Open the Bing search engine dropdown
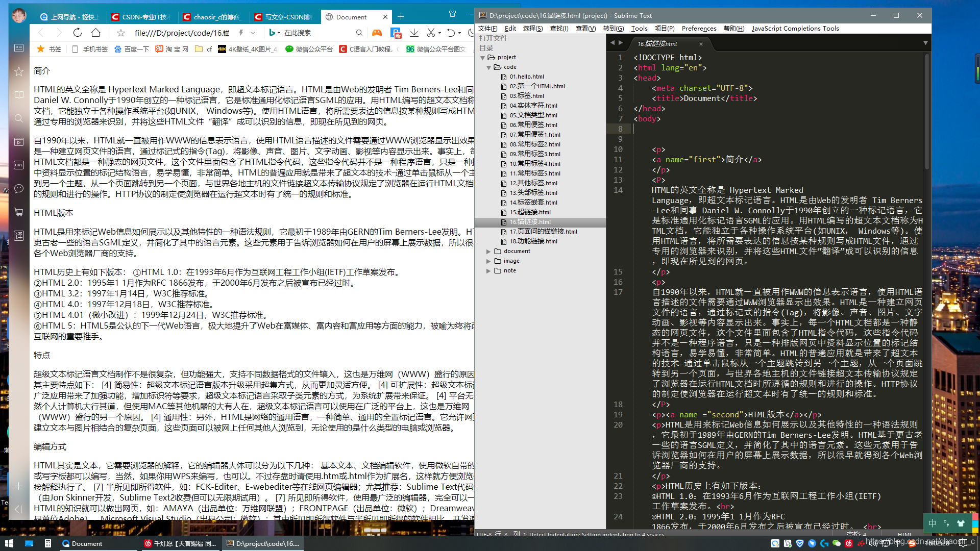The height and width of the screenshot is (551, 980). [x=278, y=33]
